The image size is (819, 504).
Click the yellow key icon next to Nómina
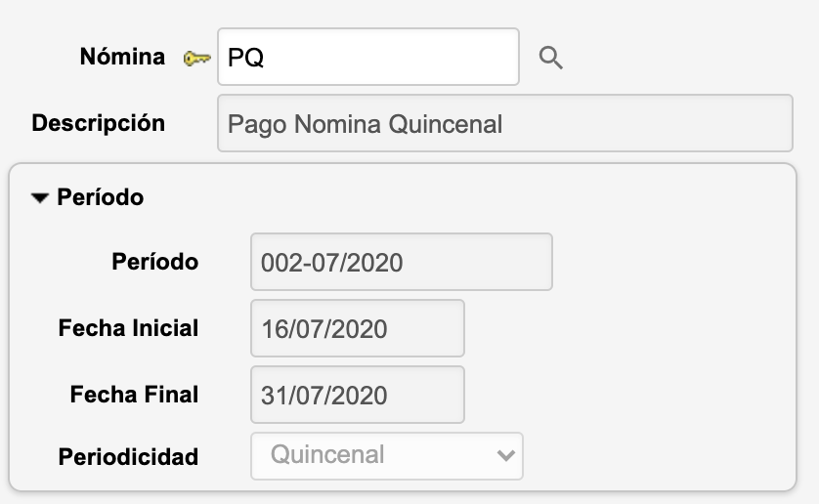click(196, 59)
